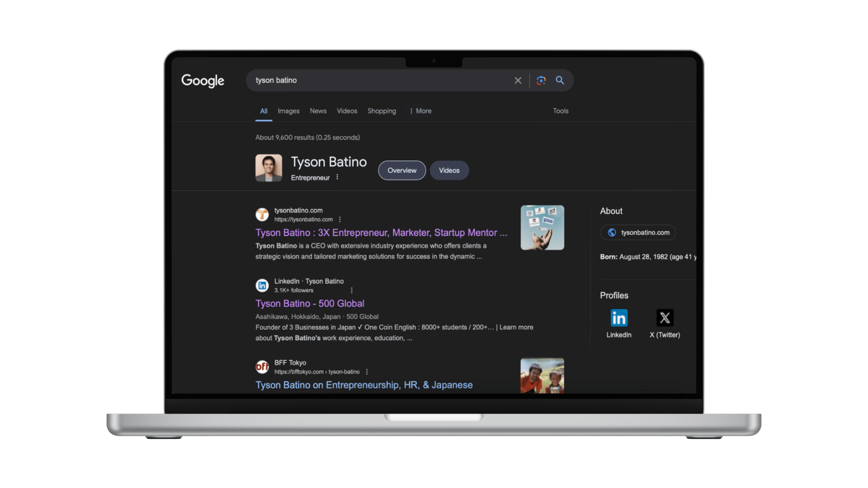Click the Google logo
868x488 pixels.
pos(203,80)
